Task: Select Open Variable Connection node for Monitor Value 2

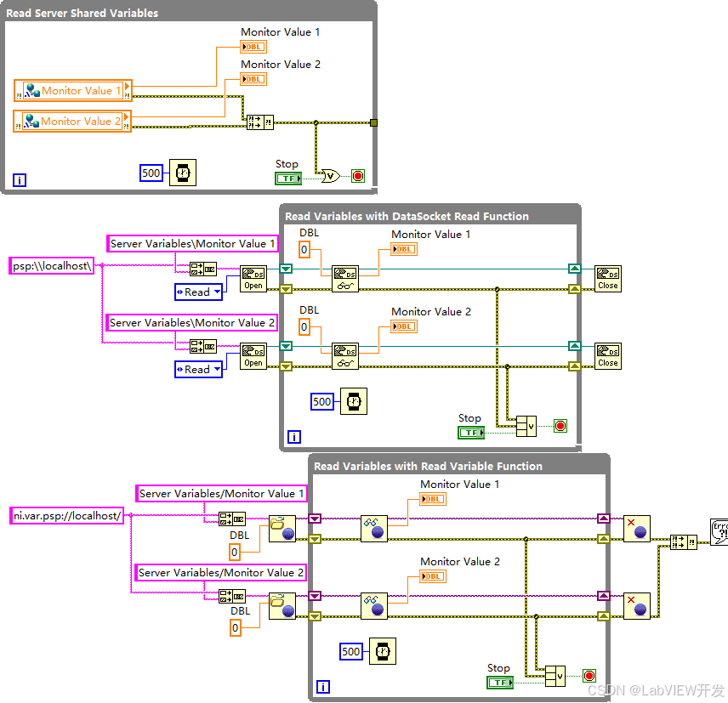Action: pos(282,606)
